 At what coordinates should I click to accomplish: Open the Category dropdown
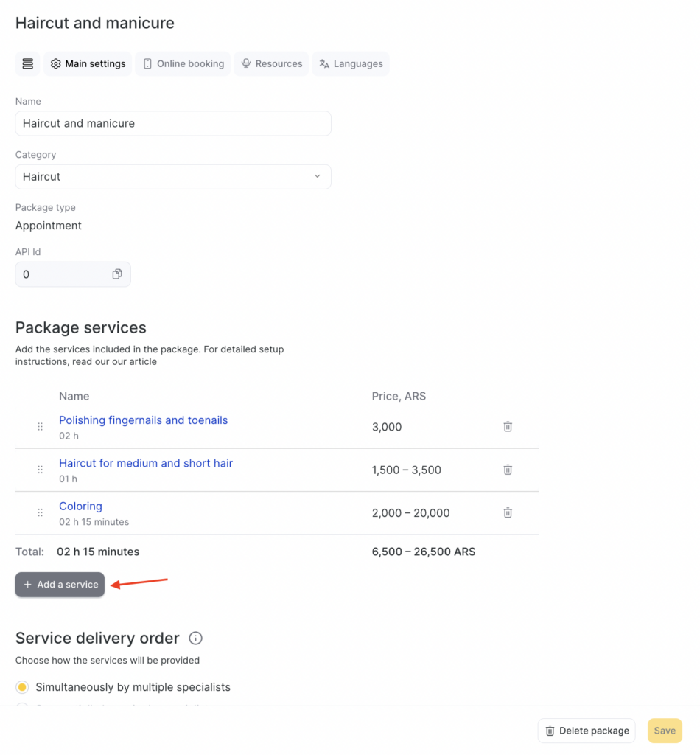pyautogui.click(x=173, y=177)
